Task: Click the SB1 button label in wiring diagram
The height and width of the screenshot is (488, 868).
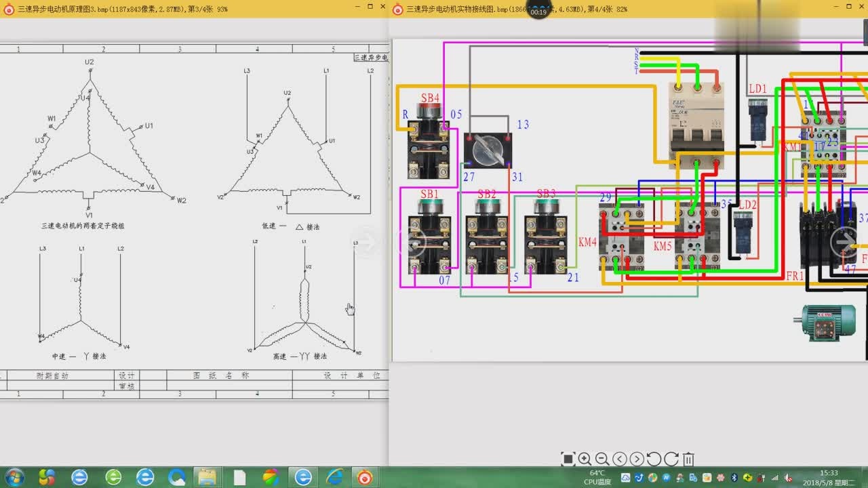Action: 429,195
